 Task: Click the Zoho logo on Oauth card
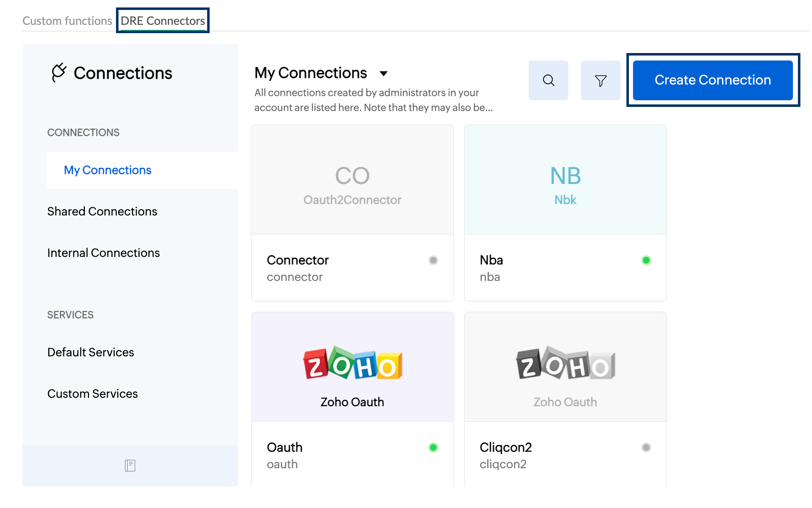353,363
